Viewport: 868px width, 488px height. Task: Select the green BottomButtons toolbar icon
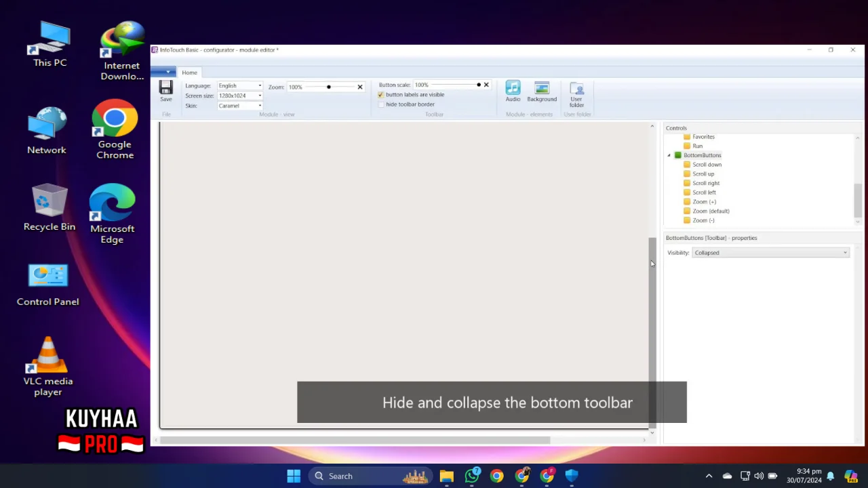tap(677, 155)
